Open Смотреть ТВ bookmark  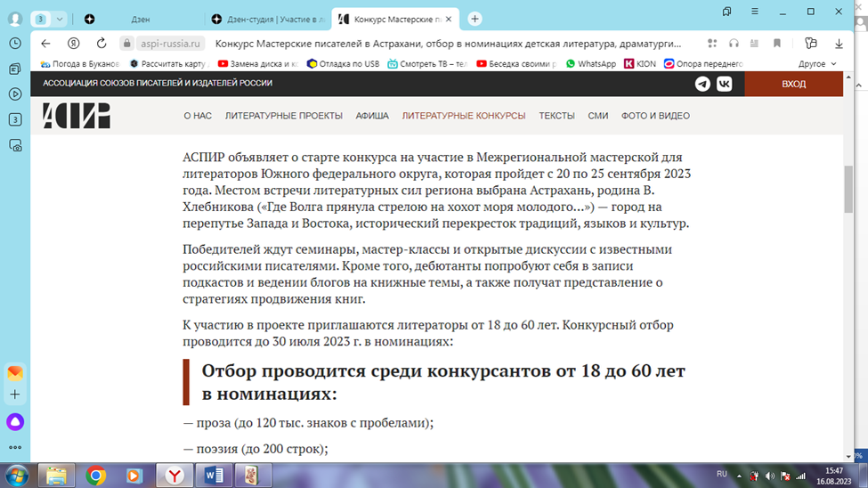click(x=427, y=64)
